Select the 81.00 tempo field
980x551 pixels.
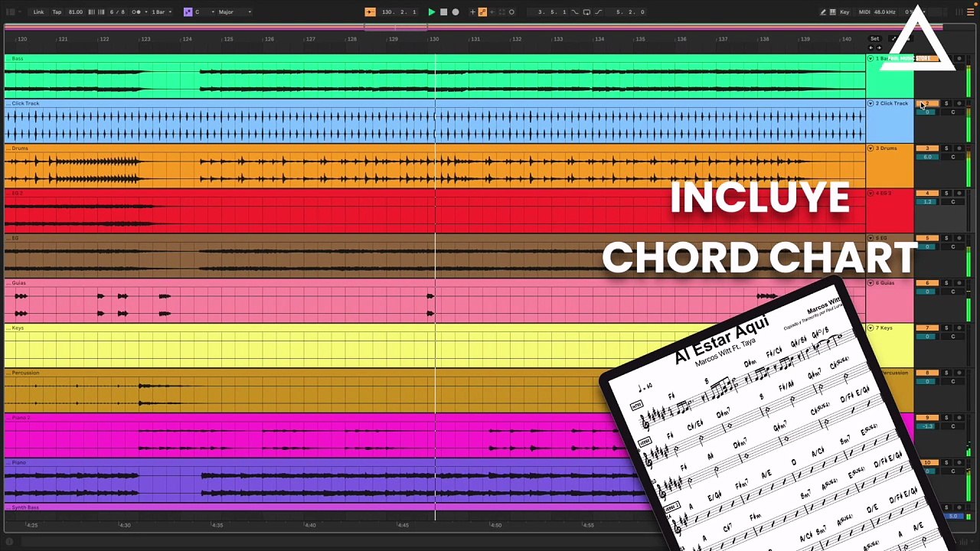pos(75,12)
